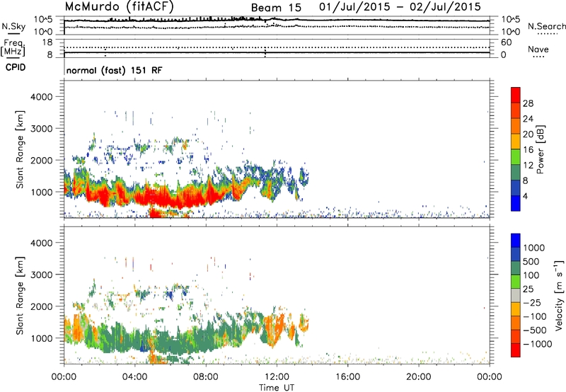Select the CPID row label
566x392 pixels.
(x=16, y=67)
